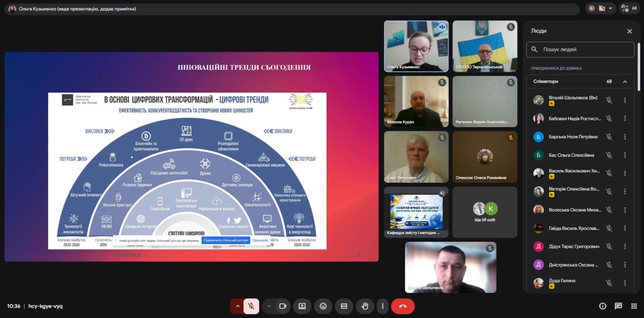Screen dimensions: 644x318
Task: Click the Припинити спільний доступ button
Action: click(x=226, y=241)
